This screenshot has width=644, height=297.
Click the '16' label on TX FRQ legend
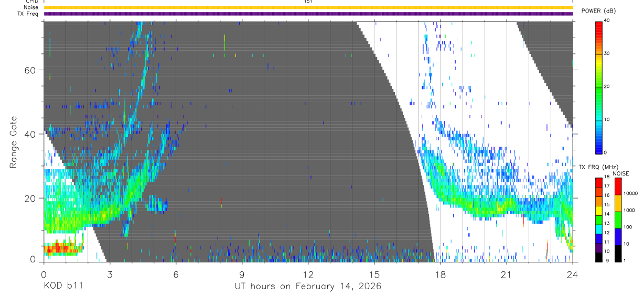coord(607,195)
